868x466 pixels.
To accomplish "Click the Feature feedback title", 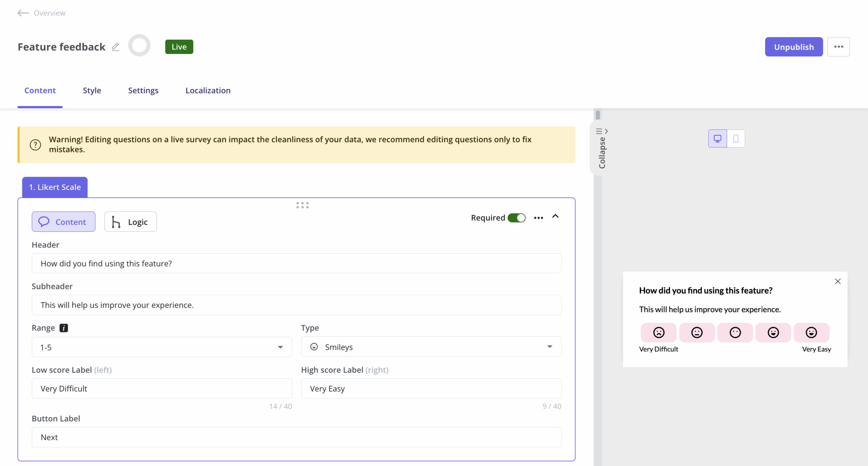I will 61,47.
